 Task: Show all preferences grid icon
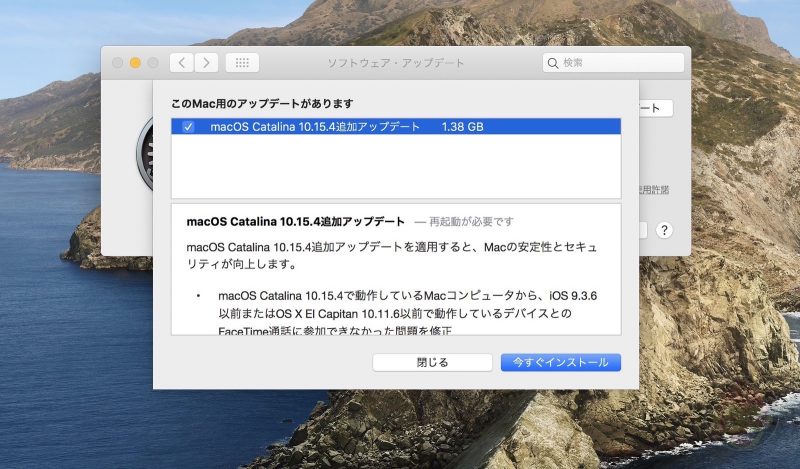pyautogui.click(x=242, y=63)
